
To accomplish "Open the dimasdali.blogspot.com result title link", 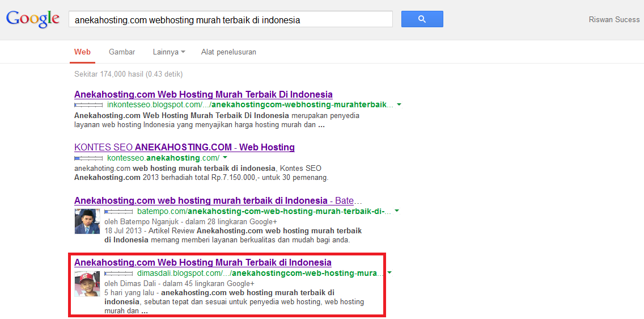I will [203, 262].
